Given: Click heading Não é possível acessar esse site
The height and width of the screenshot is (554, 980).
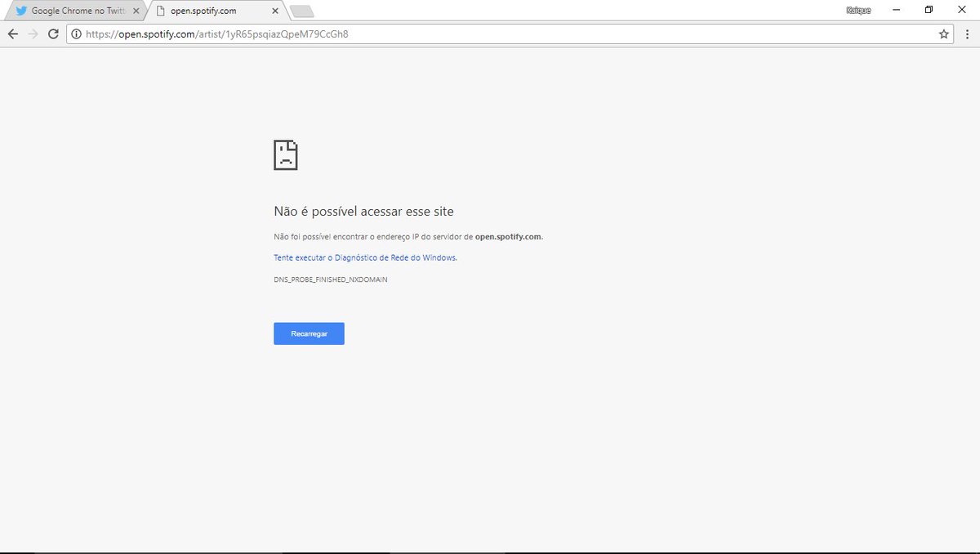Looking at the screenshot, I should click(x=363, y=212).
